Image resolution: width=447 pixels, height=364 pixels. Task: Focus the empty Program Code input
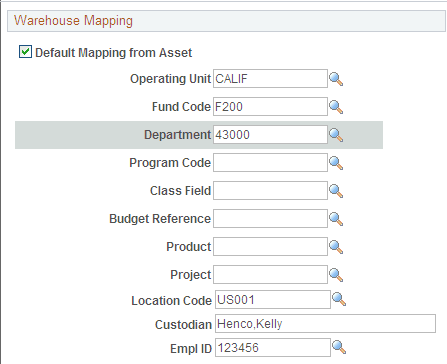click(x=270, y=163)
